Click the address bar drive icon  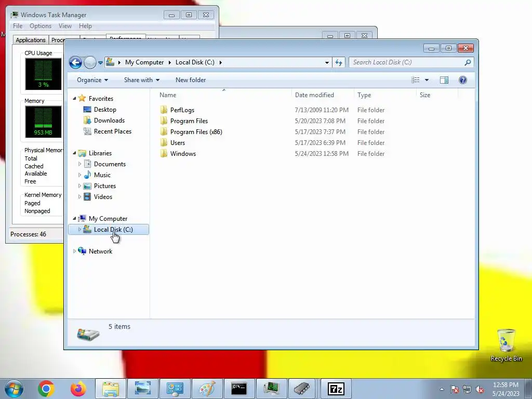(x=110, y=62)
